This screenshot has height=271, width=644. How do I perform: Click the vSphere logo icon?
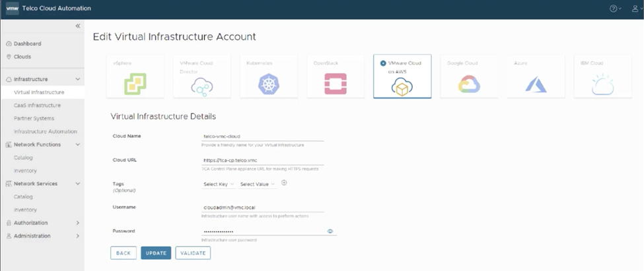click(135, 84)
